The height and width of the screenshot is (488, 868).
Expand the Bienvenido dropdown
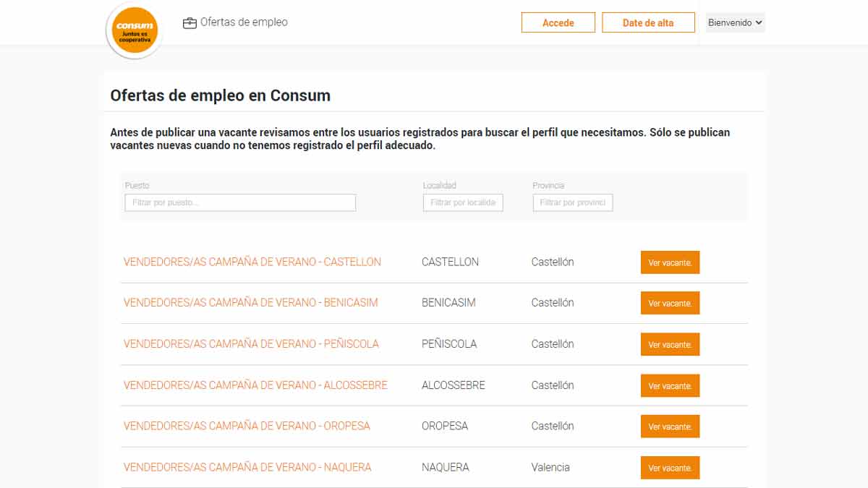(x=735, y=23)
